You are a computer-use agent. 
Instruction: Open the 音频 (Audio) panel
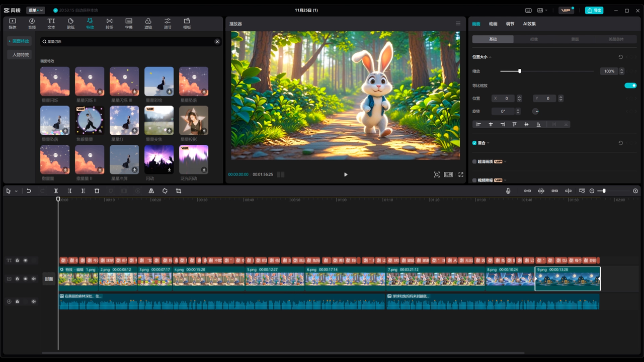[32, 23]
